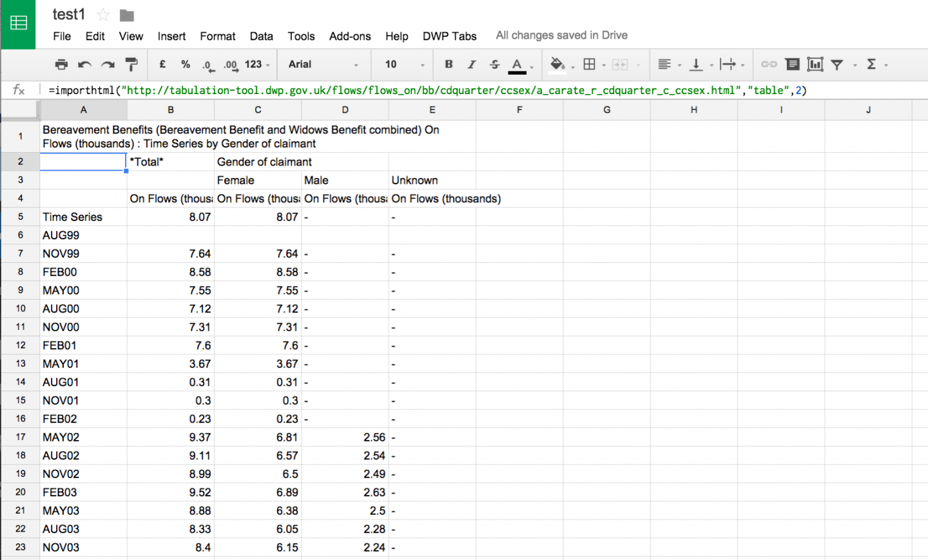Open the Data menu
Image resolution: width=928 pixels, height=560 pixels.
coord(261,36)
